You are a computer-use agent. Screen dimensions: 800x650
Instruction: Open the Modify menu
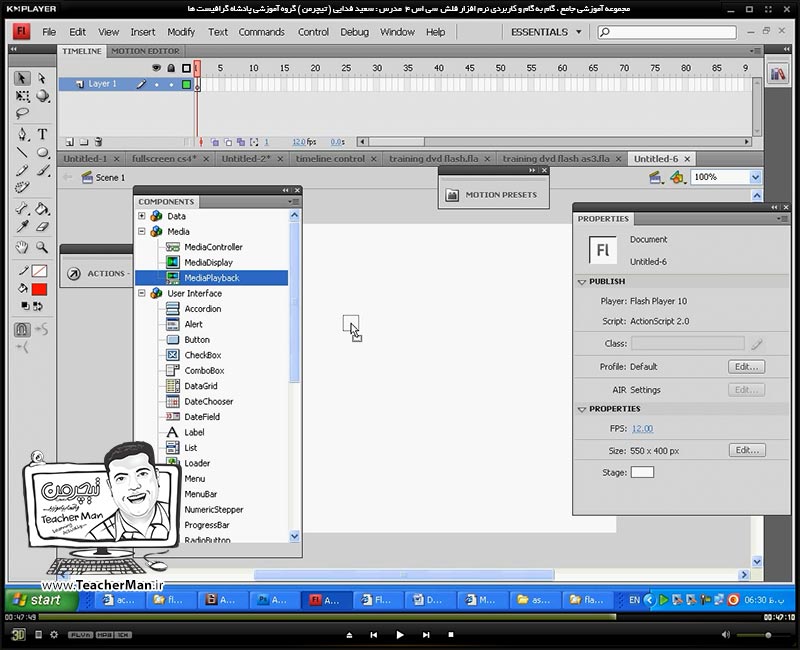coord(181,32)
